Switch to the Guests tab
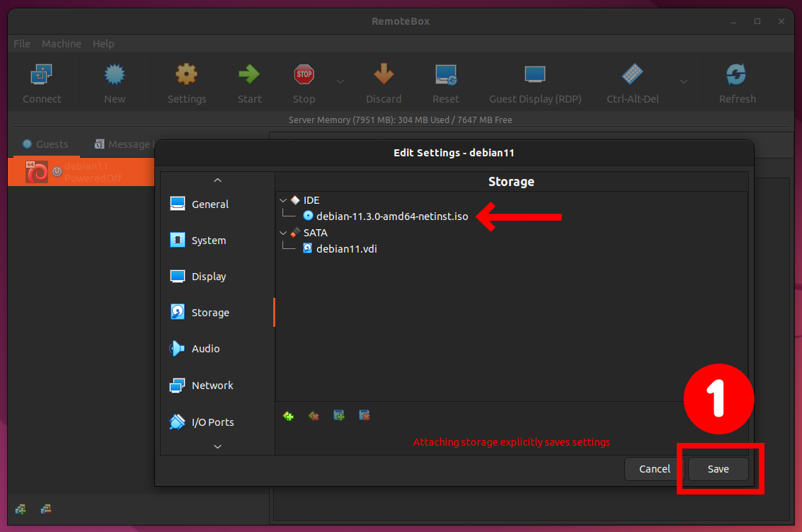 [x=45, y=144]
